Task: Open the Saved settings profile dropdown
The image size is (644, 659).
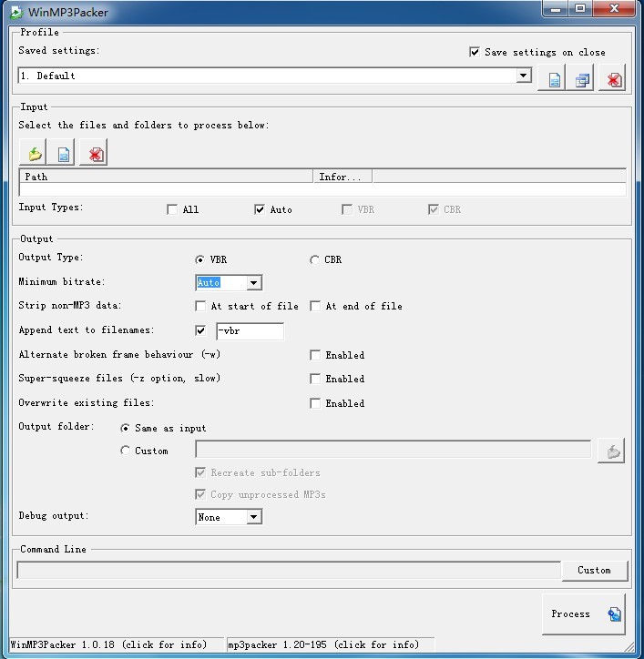Action: 524,76
